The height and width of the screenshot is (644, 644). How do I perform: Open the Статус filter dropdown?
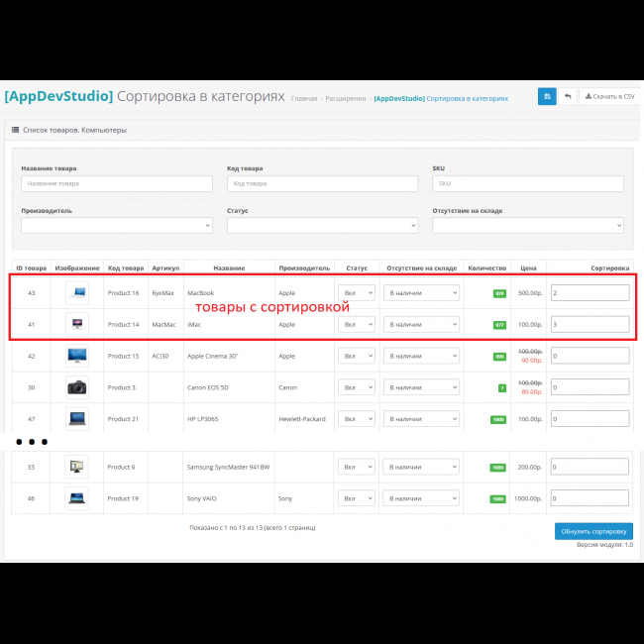click(322, 226)
